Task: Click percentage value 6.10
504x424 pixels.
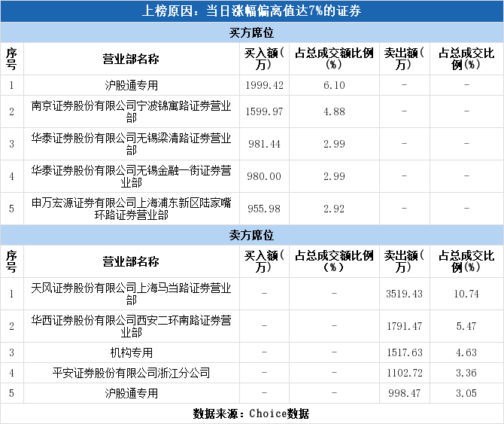Action: [x=334, y=85]
